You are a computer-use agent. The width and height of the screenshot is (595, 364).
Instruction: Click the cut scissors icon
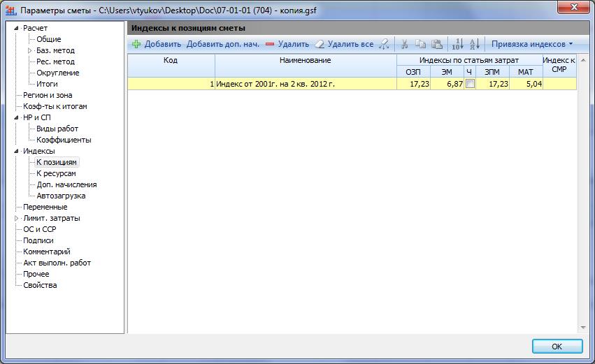coord(404,44)
